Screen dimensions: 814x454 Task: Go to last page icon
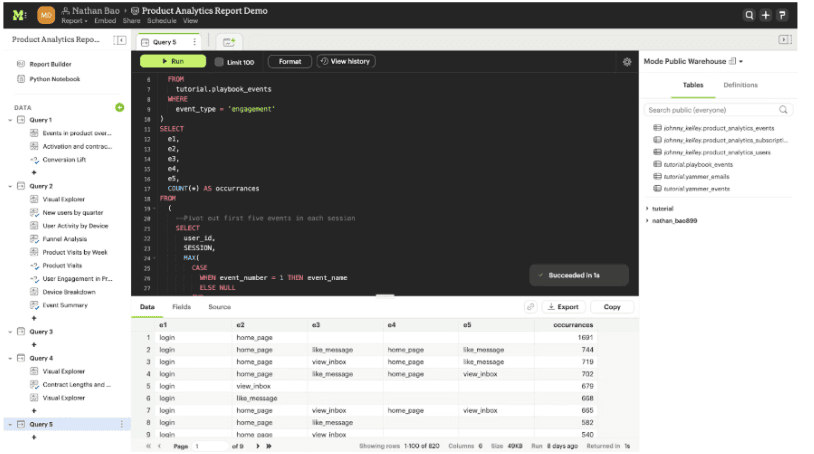pyautogui.click(x=269, y=446)
